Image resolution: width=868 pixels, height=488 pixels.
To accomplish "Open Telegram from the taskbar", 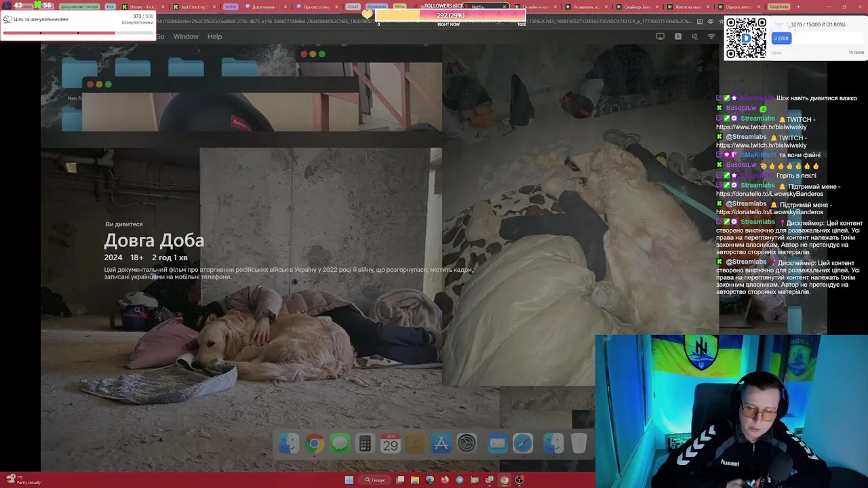I will (x=460, y=480).
